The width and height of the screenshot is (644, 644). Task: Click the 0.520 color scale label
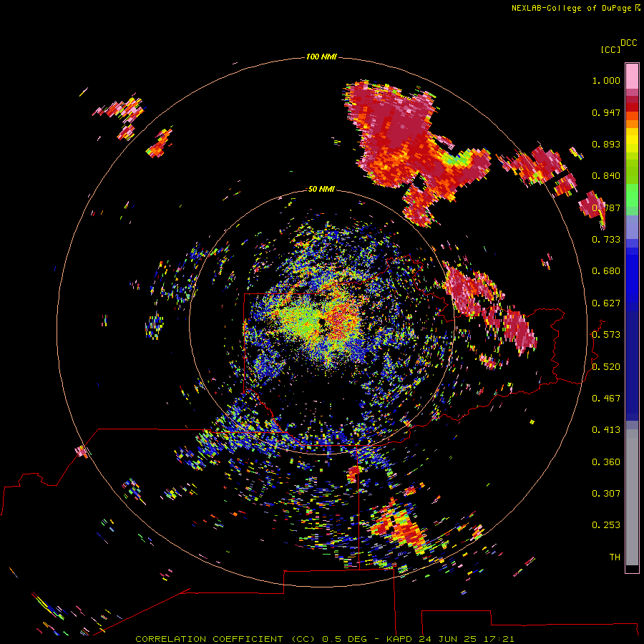[x=606, y=367]
